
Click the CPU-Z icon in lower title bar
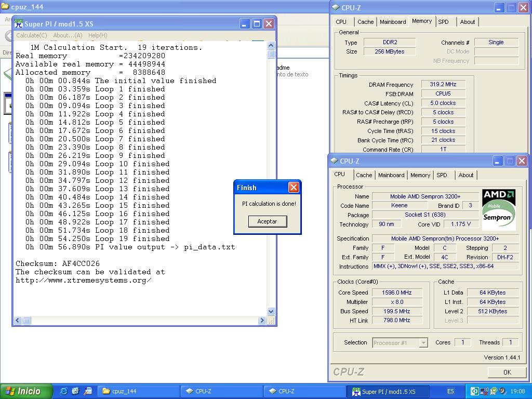[x=334, y=161]
